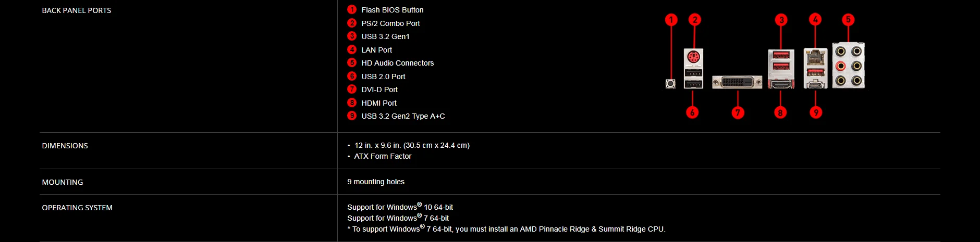Click the red audio jack connector
Viewport: 980px width, 242px height.
pos(840,66)
